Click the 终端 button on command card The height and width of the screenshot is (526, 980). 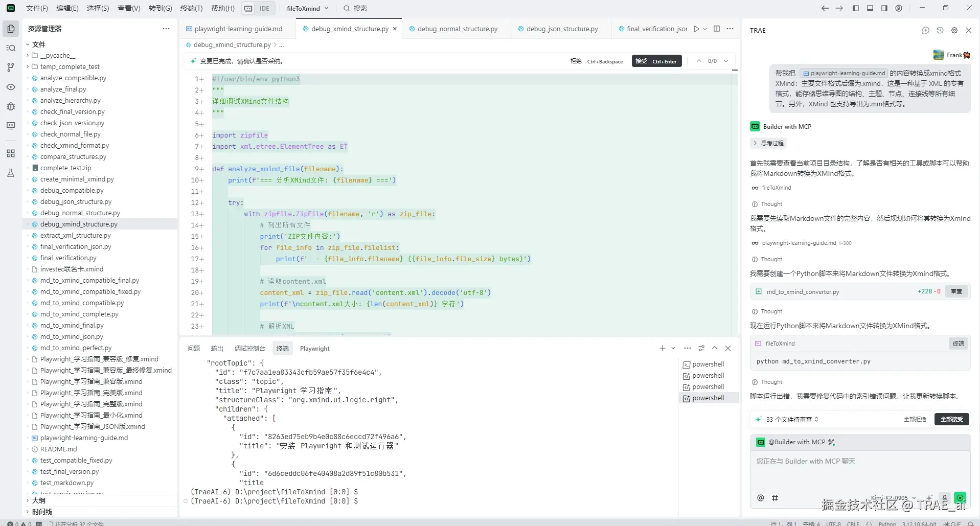click(x=959, y=344)
